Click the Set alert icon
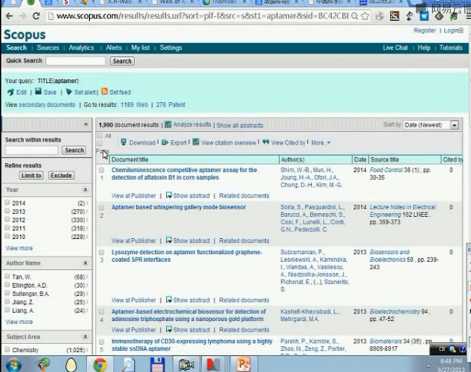This screenshot has height=372, width=471. [x=69, y=92]
